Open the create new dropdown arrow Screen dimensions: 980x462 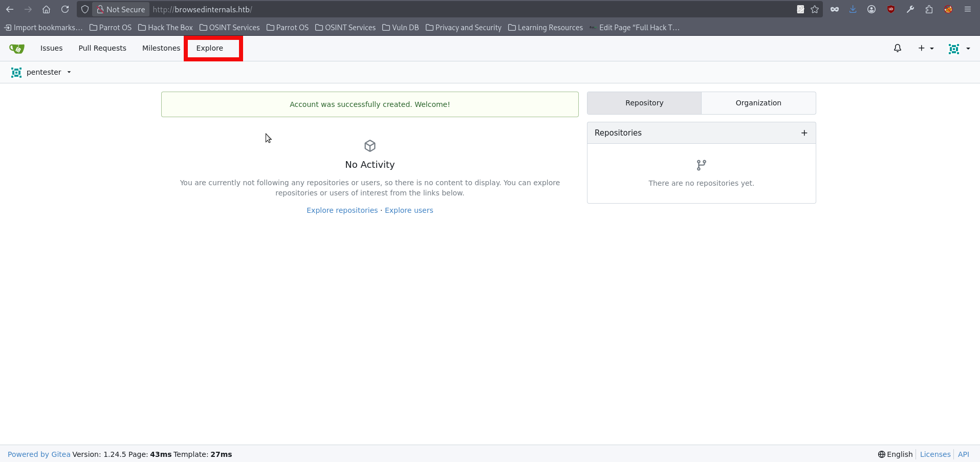click(931, 48)
